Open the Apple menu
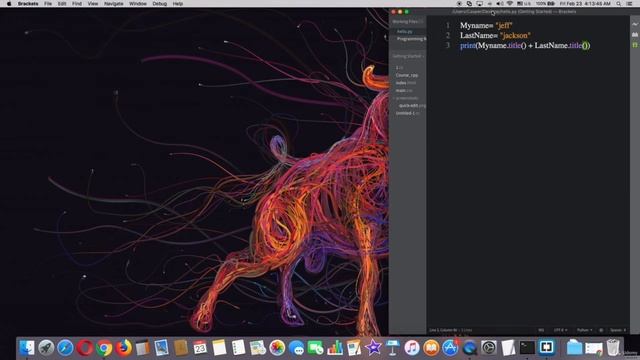Viewport: 640px width, 360px height. coord(9,4)
